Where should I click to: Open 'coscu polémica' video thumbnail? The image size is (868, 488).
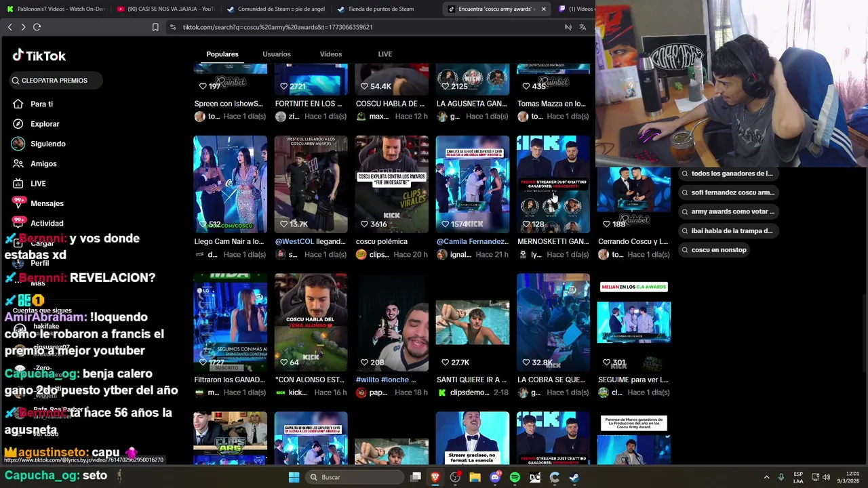(391, 184)
